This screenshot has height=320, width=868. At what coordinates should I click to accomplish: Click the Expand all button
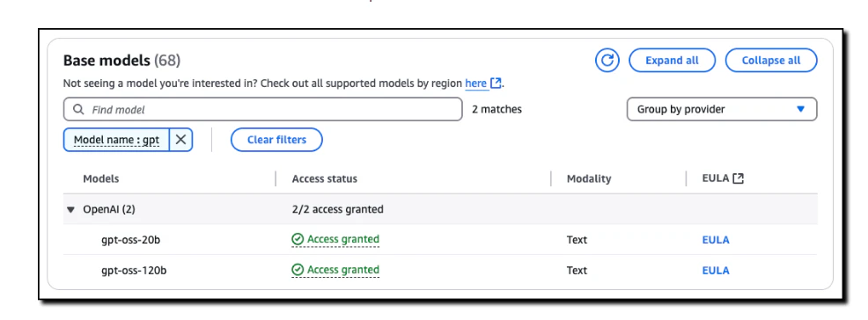click(x=672, y=61)
